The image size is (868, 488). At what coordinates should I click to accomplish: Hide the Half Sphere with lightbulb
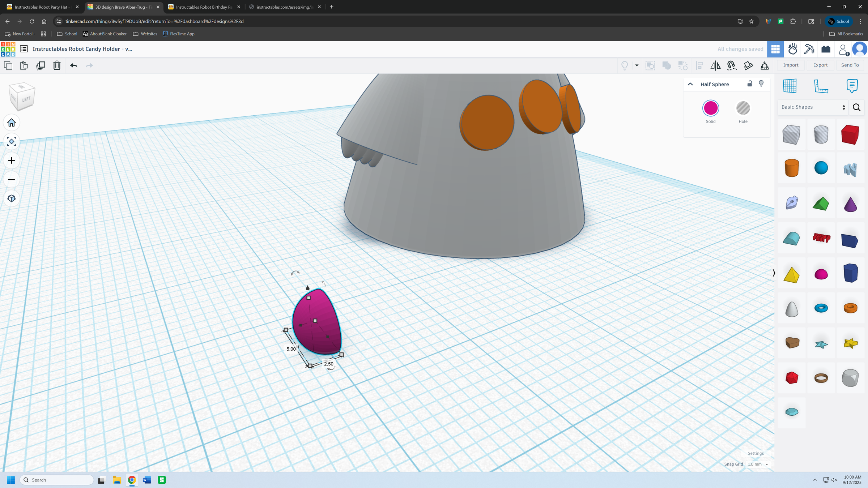tap(761, 84)
